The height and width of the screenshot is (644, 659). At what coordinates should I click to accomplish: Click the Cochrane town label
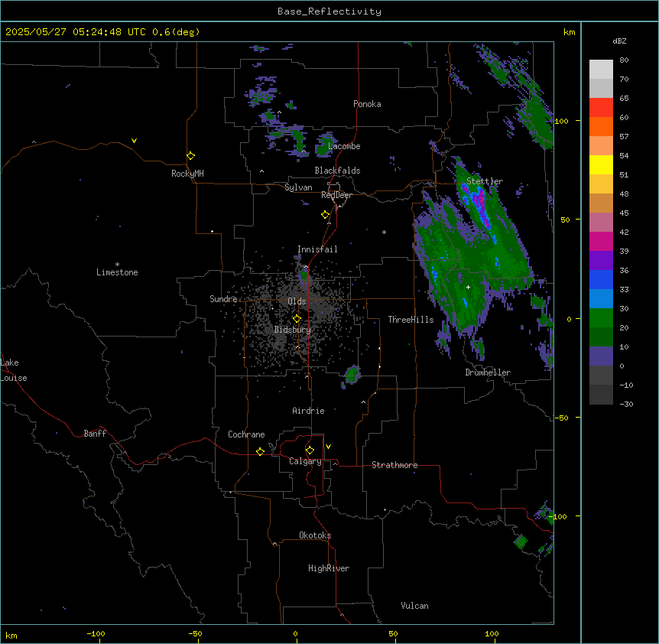(246, 434)
